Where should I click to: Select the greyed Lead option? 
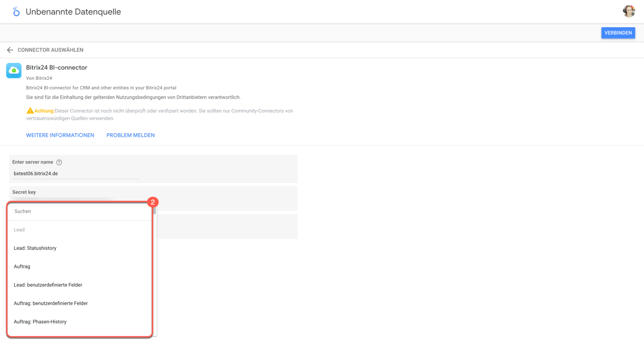80,230
